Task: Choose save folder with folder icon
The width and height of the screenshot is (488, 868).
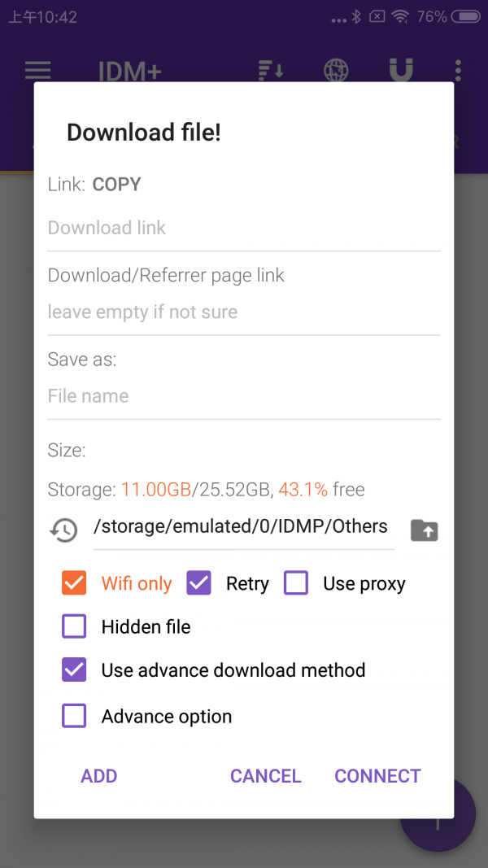Action: (x=424, y=530)
